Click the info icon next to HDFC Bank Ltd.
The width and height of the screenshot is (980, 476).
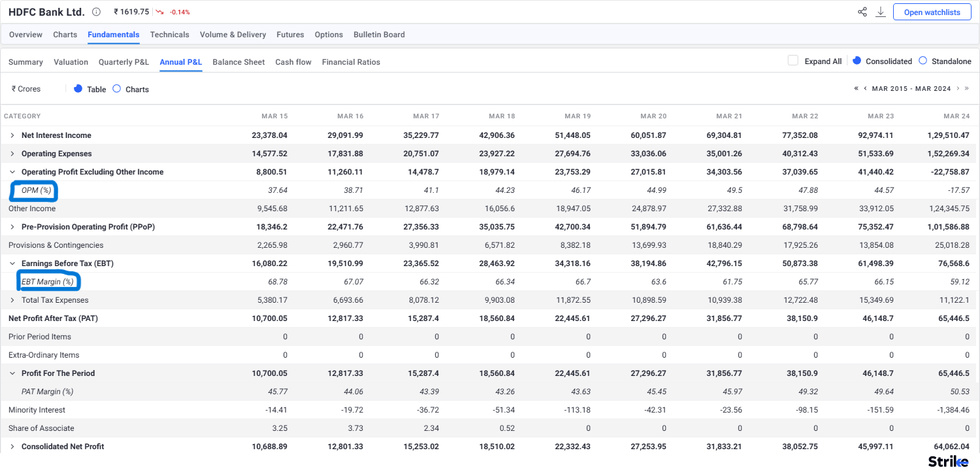point(97,12)
